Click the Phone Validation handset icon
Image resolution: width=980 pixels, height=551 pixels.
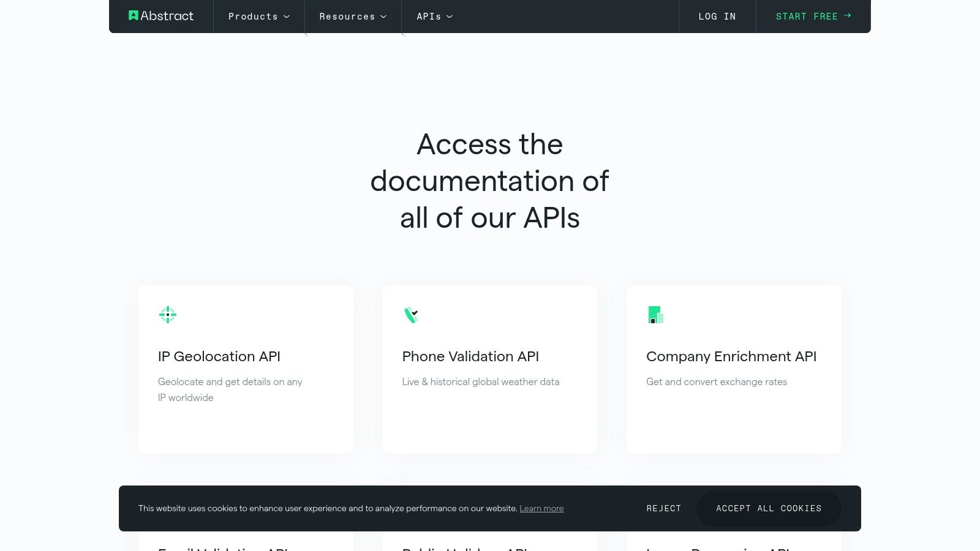tap(411, 315)
